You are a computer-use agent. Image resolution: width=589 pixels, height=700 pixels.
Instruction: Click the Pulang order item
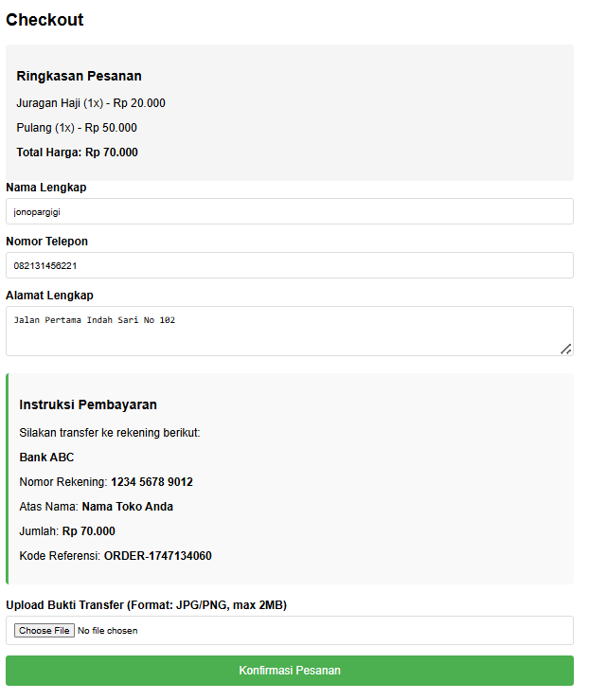77,128
